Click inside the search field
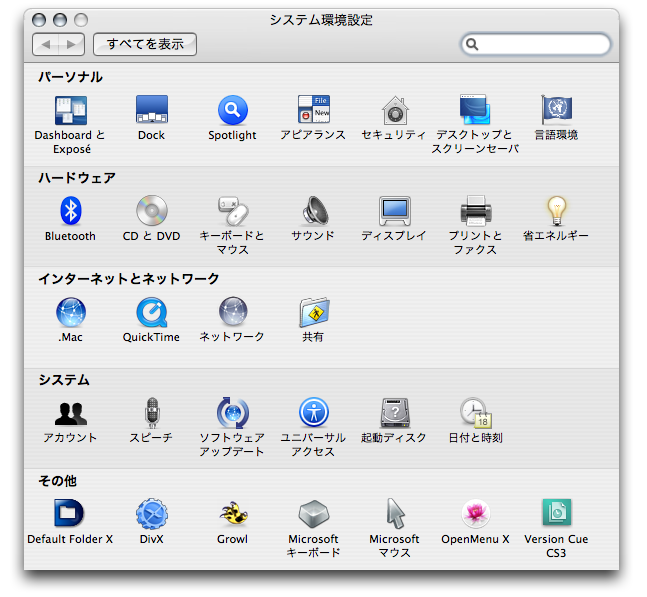647x597 pixels. 542,44
